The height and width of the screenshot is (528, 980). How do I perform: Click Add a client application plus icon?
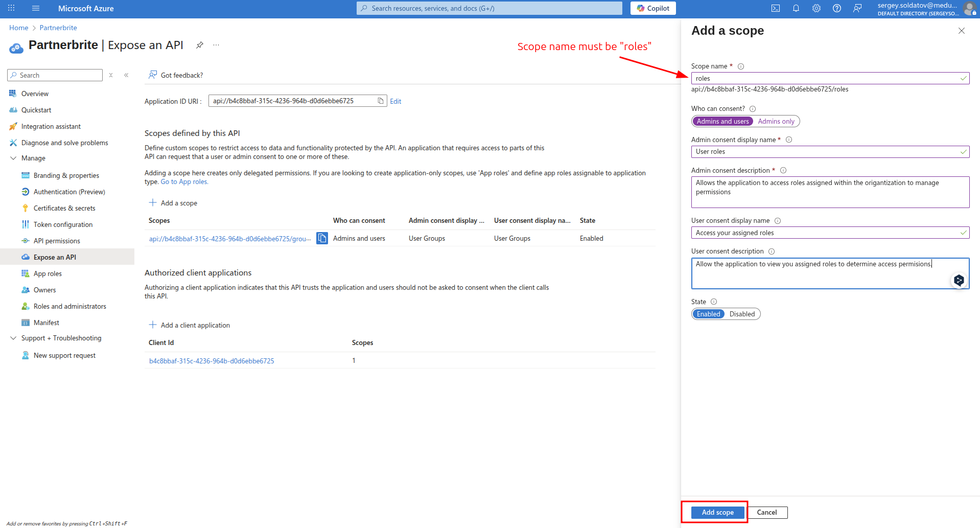coord(153,325)
